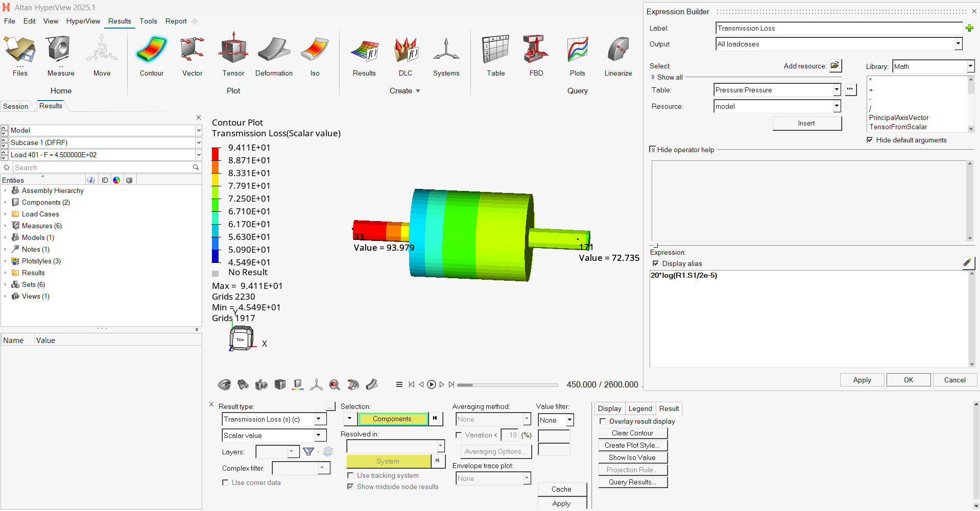Open the Linearize tool
Viewport: 980px width, 511px height.
point(618,50)
